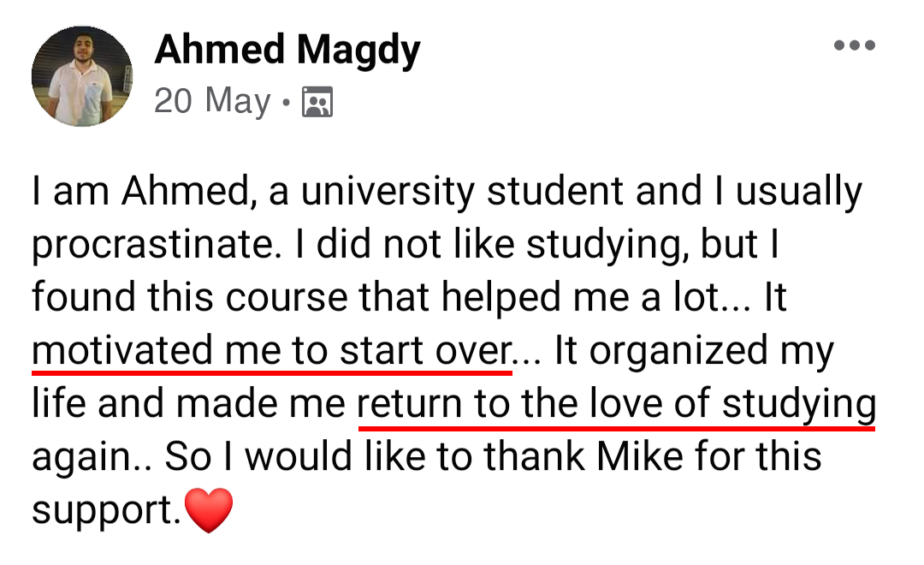This screenshot has width=924, height=565.
Task: Click the underlined phrase "return to the love of studying"
Action: tap(616, 404)
